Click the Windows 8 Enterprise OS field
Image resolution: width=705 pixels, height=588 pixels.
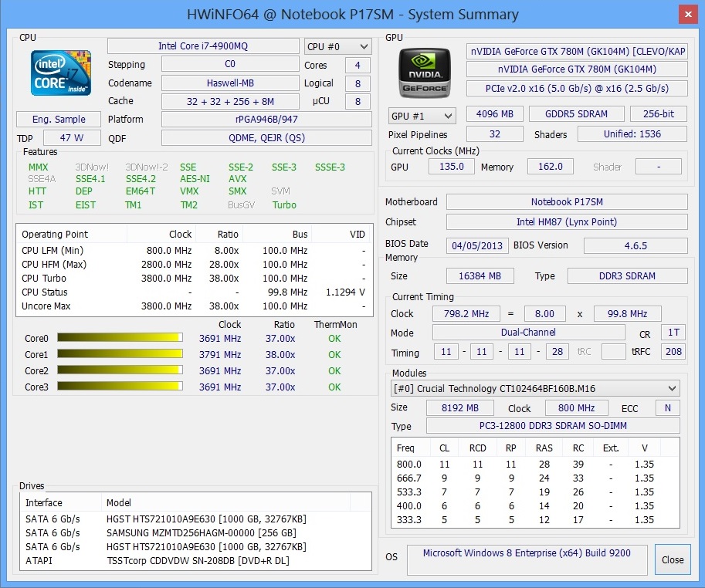pyautogui.click(x=527, y=559)
